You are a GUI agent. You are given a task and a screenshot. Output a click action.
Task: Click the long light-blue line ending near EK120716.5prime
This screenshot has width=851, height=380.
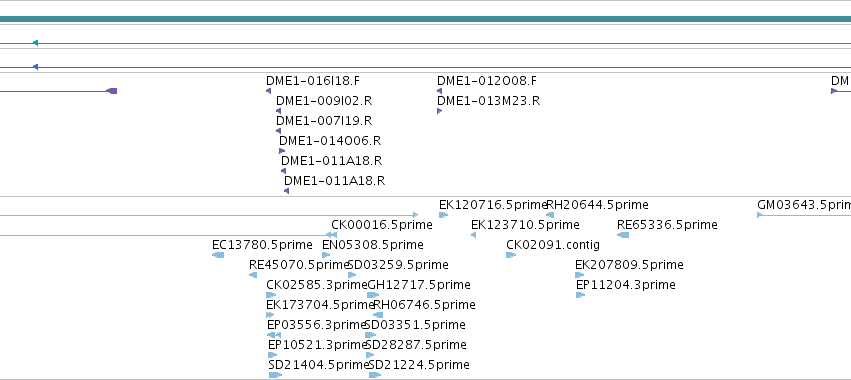pyautogui.click(x=209, y=216)
